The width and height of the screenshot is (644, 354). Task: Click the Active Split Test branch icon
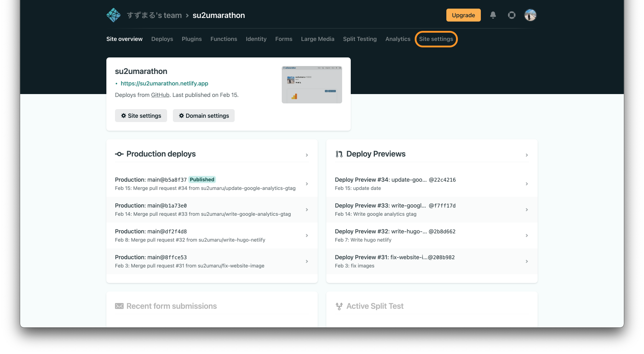click(339, 306)
